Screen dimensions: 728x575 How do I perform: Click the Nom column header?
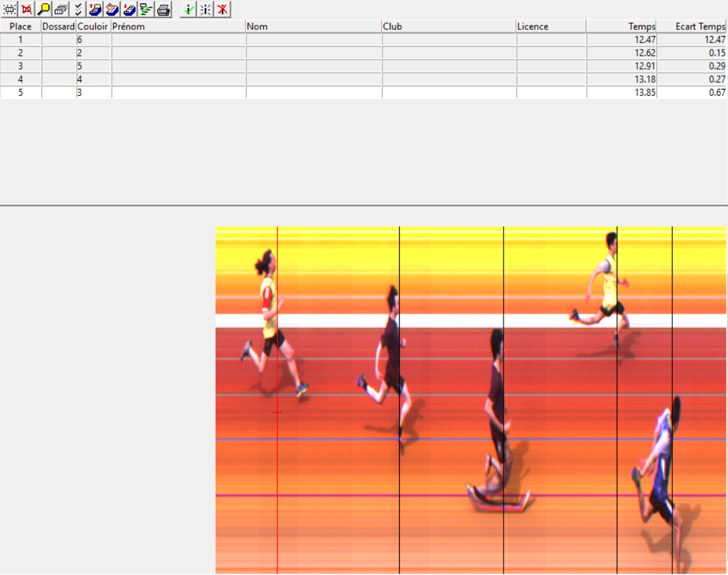pos(313,27)
